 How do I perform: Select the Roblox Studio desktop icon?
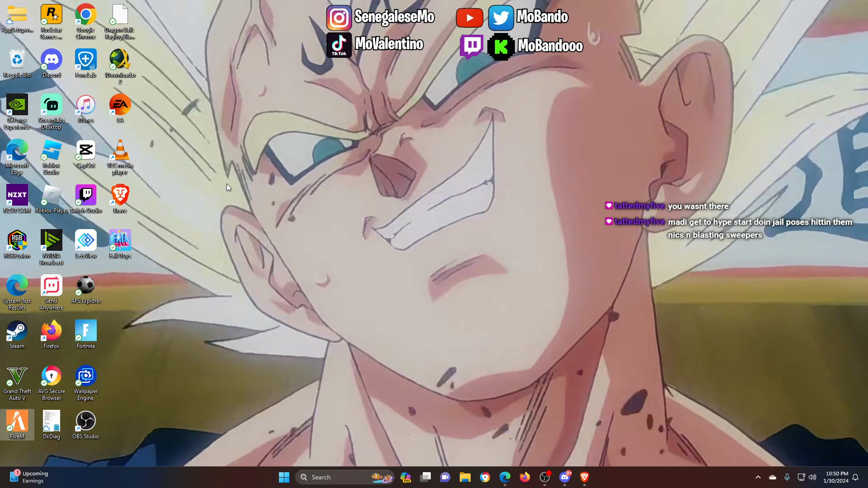(x=51, y=157)
